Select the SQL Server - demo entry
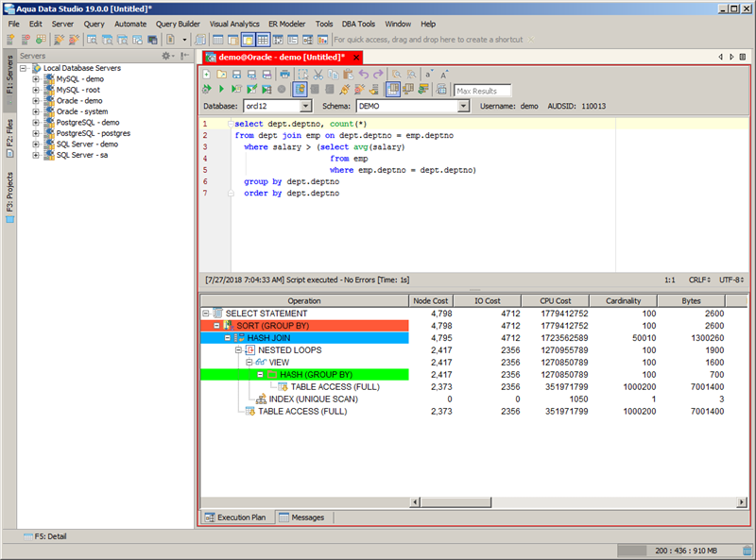This screenshot has width=756, height=560. [87, 144]
